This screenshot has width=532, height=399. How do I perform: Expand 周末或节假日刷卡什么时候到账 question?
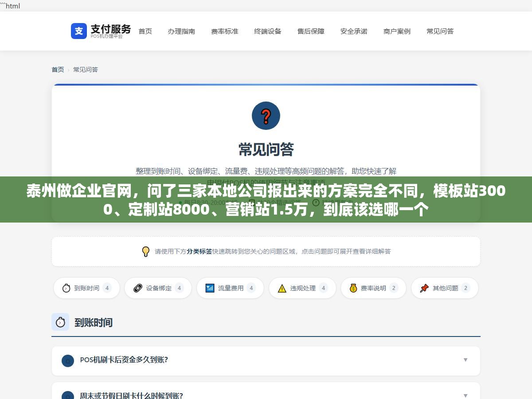266,391
